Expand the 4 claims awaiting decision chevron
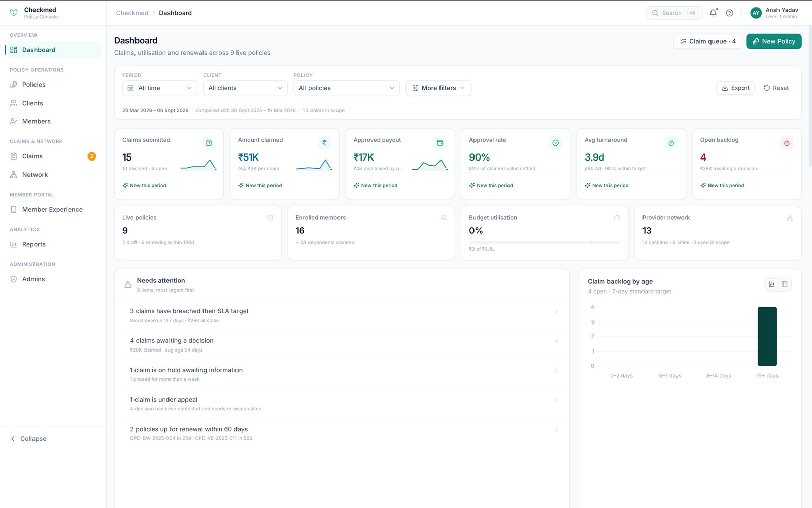Image resolution: width=812 pixels, height=508 pixels. [x=556, y=341]
